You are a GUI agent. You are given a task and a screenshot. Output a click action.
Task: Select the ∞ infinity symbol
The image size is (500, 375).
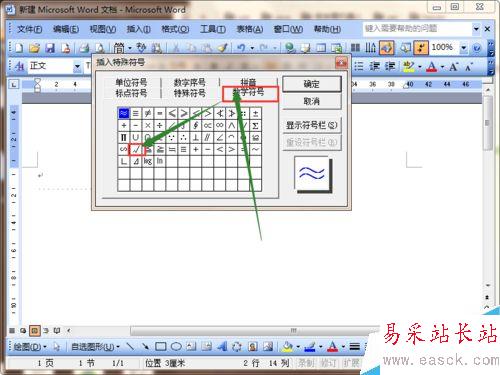coord(220,126)
